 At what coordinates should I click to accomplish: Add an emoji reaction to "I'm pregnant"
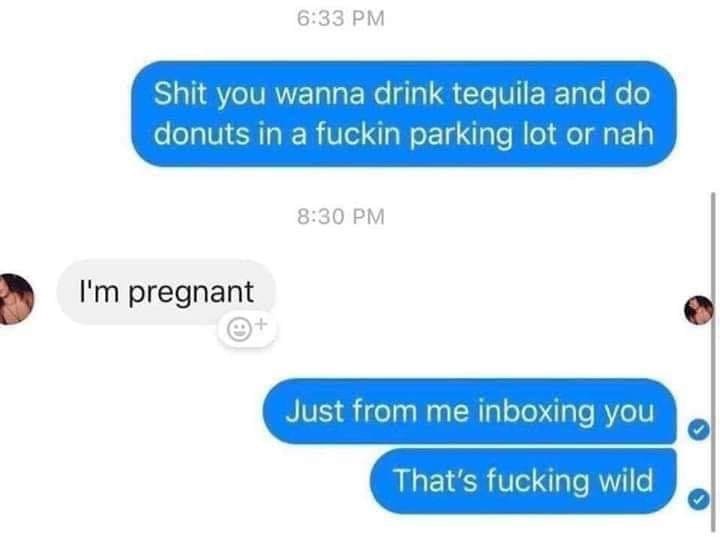tap(240, 329)
